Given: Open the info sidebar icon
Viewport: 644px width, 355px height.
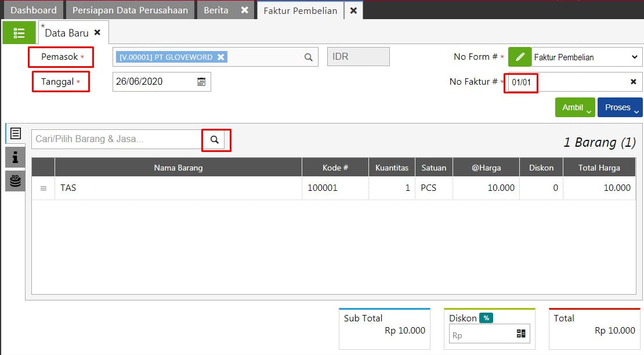Looking at the screenshot, I should click(x=15, y=157).
